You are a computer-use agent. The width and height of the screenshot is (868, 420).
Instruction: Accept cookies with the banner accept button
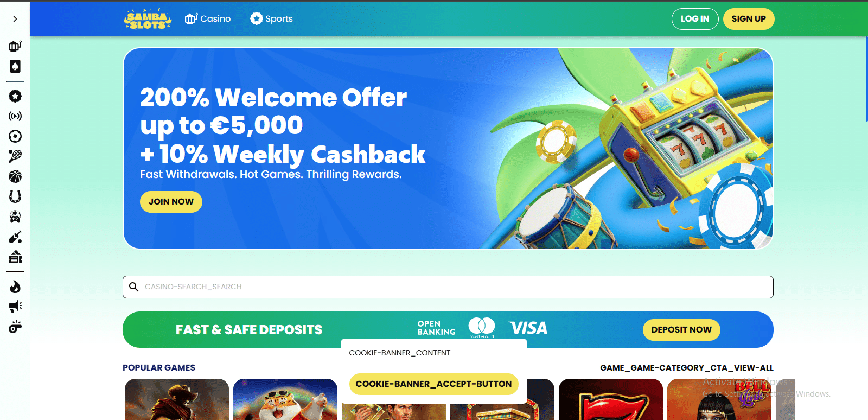tap(433, 384)
